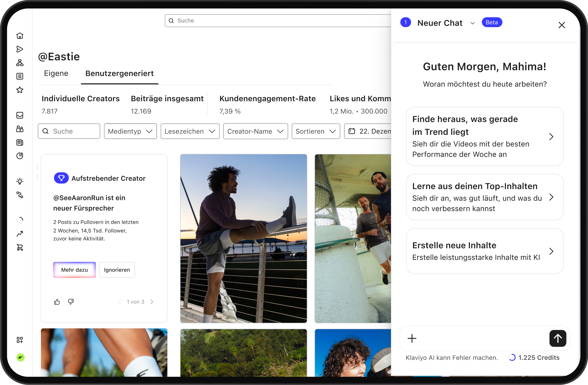The image size is (588, 385).
Task: Like the insight with thumbs up
Action: pos(57,302)
